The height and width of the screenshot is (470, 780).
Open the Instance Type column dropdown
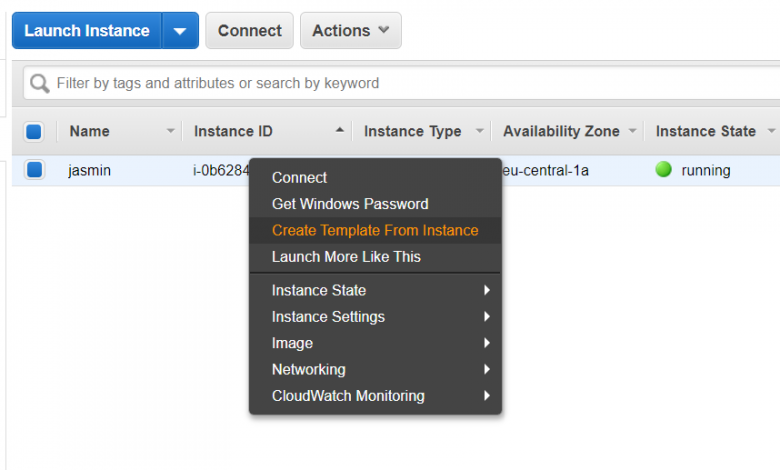coord(480,131)
